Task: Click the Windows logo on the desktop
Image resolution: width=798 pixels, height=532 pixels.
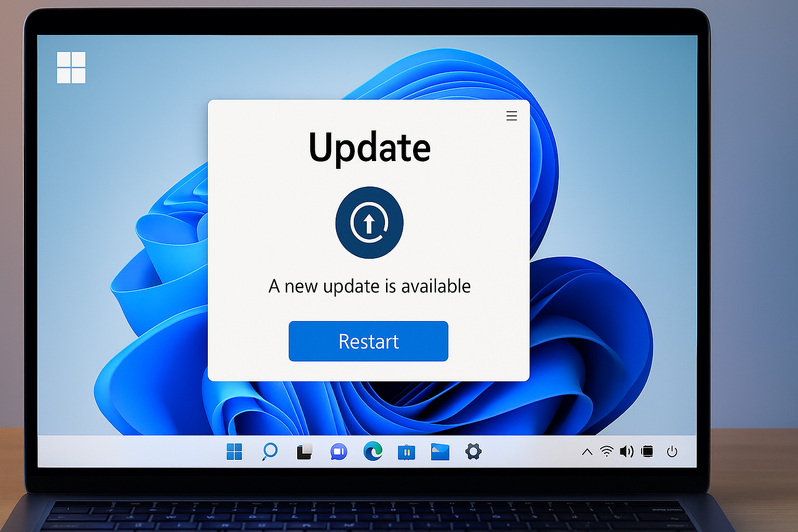Action: [71, 68]
